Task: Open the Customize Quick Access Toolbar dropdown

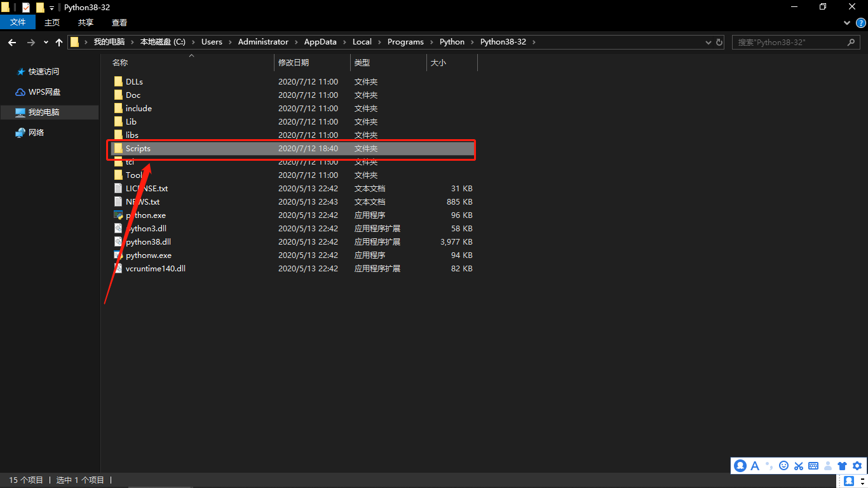Action: pos(52,8)
